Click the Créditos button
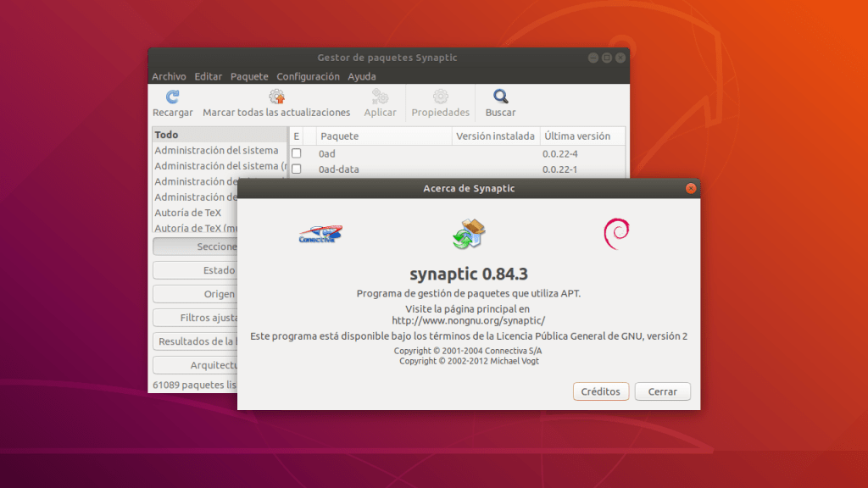Screen dimensions: 868x488 600,391
